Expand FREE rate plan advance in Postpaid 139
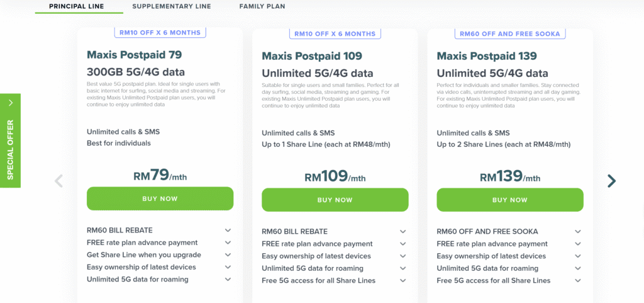Screen dimensions: 644x303 click(x=577, y=244)
